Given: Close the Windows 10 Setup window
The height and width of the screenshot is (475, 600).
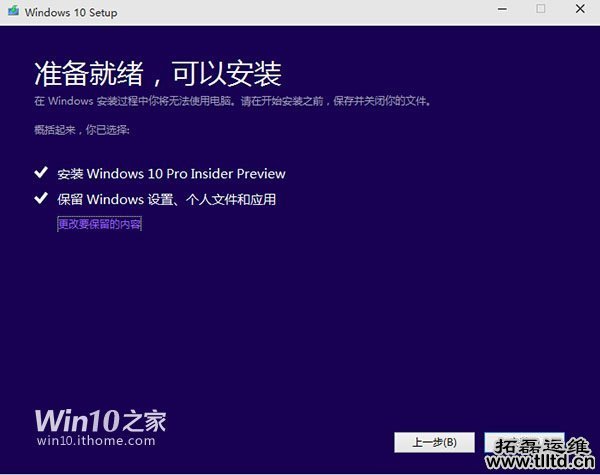Looking at the screenshot, I should tap(580, 9).
